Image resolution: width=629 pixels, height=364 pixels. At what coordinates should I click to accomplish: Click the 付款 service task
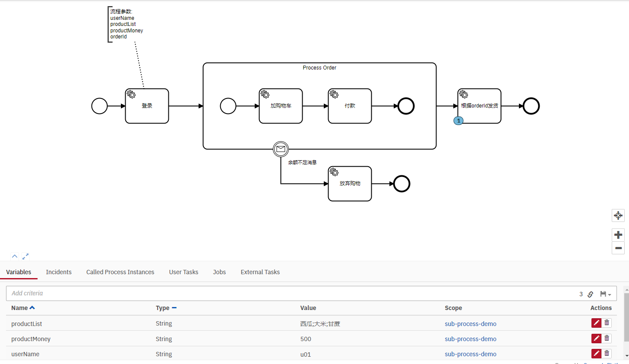(350, 106)
